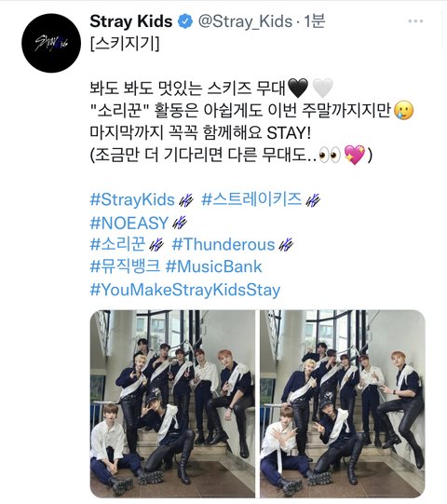The width and height of the screenshot is (447, 504).
Task: Open the #NOEASY hashtag
Action: coord(129,223)
